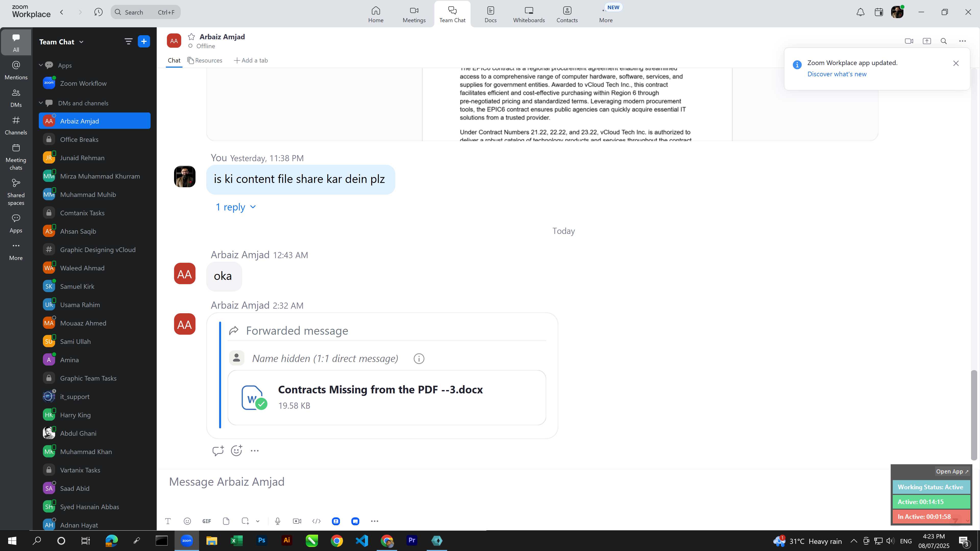Viewport: 980px width, 551px height.
Task: Toggle text formatting in composer
Action: click(x=168, y=521)
